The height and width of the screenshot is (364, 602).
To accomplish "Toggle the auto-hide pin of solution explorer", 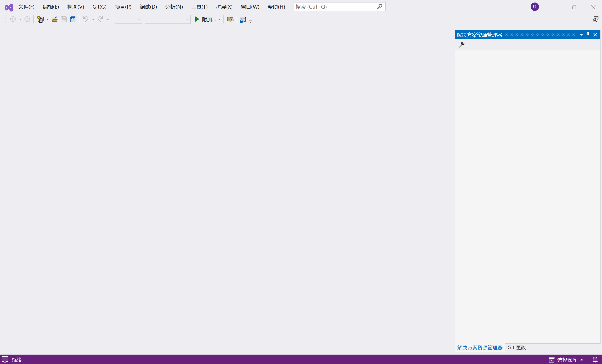I will click(588, 35).
